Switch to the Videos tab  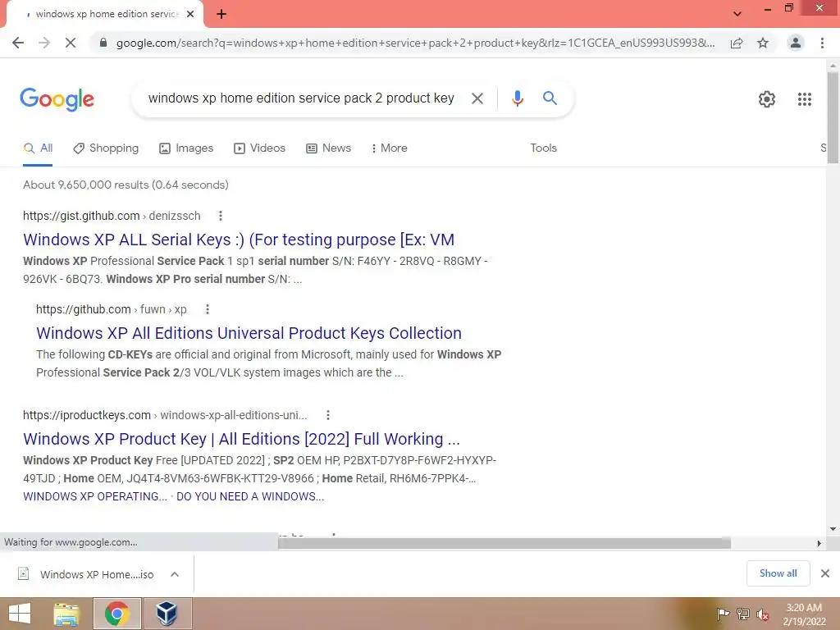click(x=259, y=148)
